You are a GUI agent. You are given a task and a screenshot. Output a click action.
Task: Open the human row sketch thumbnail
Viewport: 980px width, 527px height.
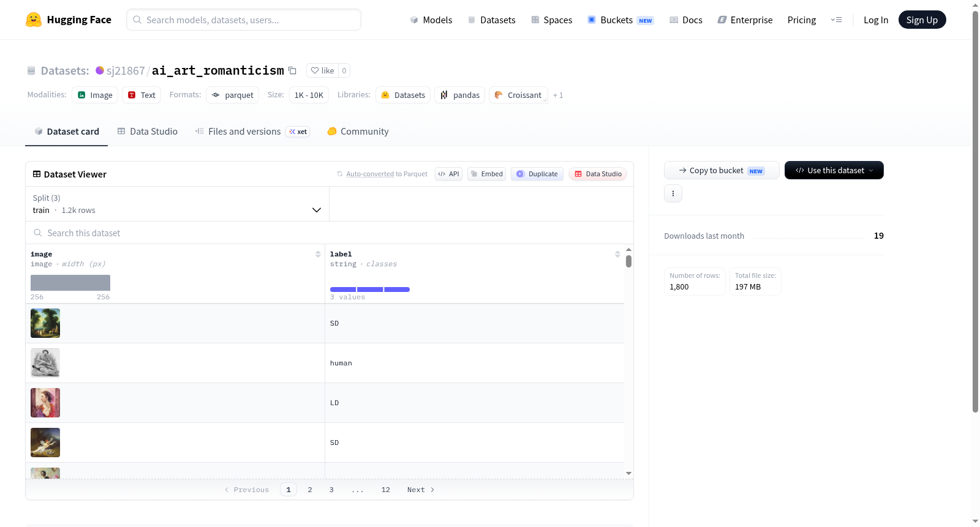tap(45, 363)
